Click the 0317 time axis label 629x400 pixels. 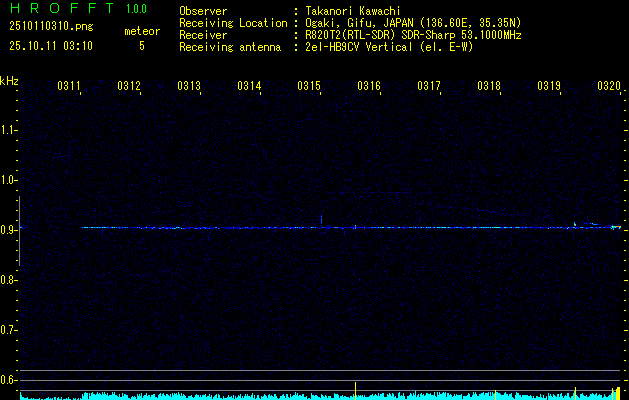pyautogui.click(x=429, y=86)
